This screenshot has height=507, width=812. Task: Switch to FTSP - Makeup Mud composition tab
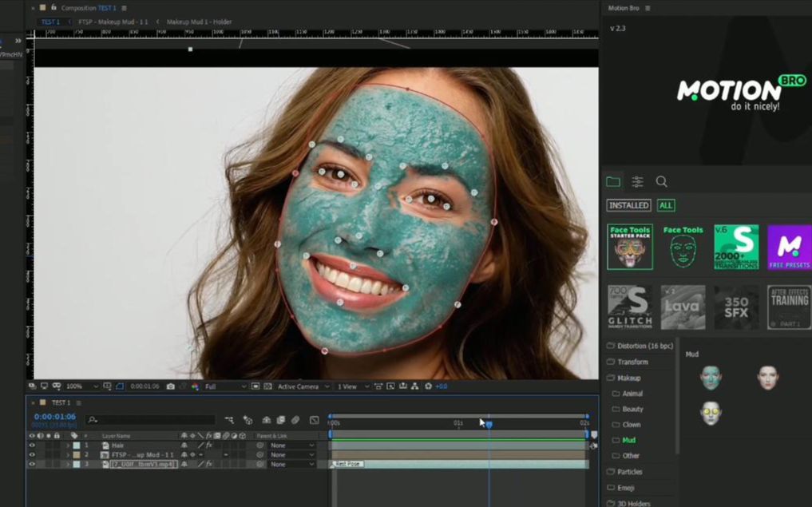113,22
